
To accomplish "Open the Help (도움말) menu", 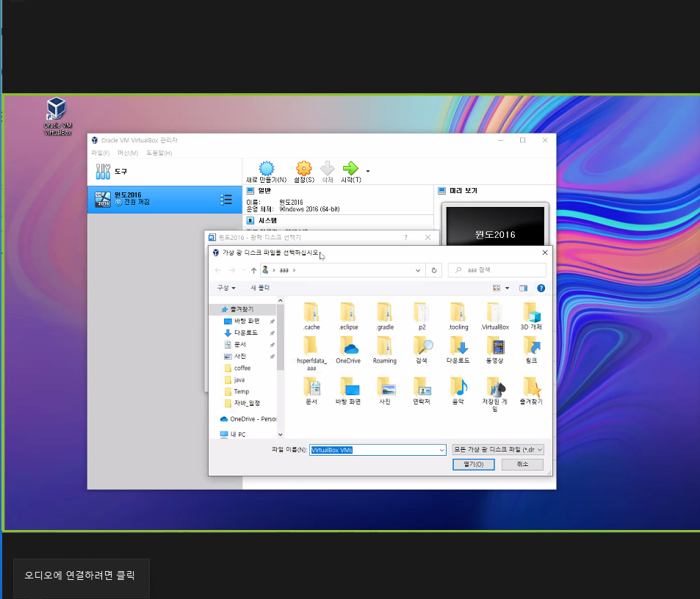I will click(x=159, y=153).
